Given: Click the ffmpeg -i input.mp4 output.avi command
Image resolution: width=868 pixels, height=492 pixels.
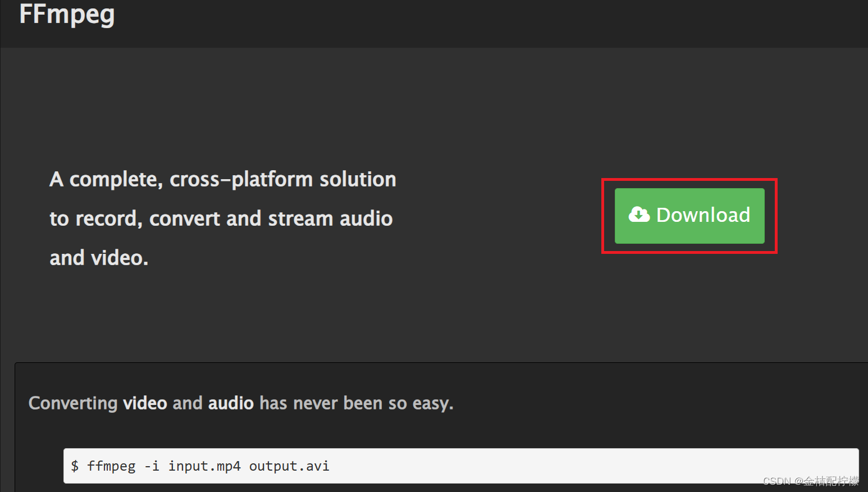Looking at the screenshot, I should click(461, 466).
